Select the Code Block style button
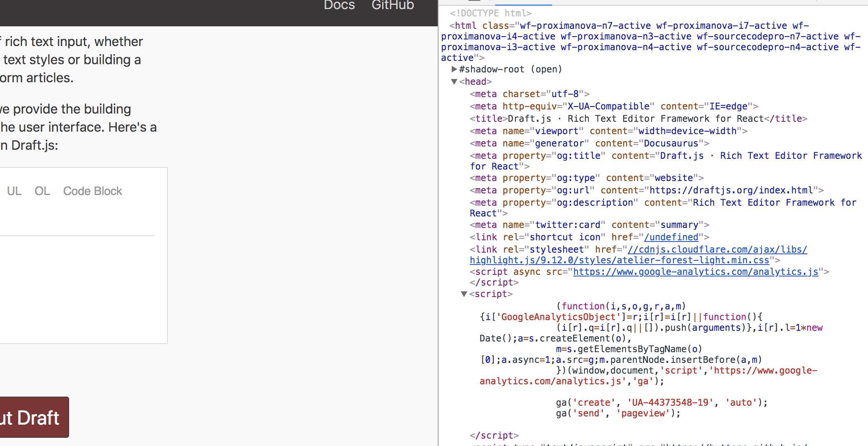The width and height of the screenshot is (868, 446). pos(93,191)
